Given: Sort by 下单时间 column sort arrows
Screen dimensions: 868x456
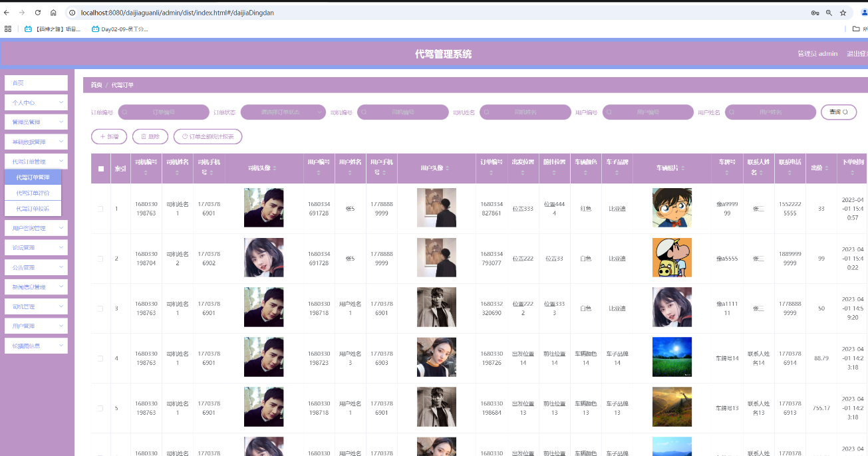Looking at the screenshot, I should click(853, 173).
